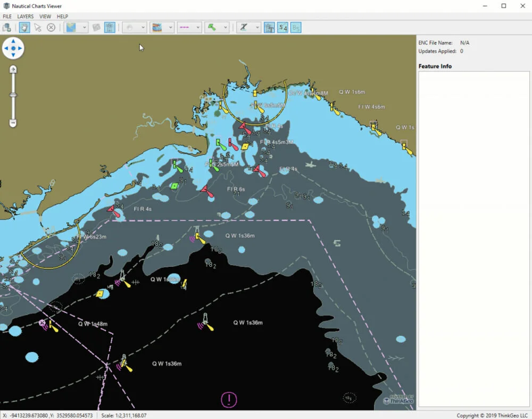532x419 pixels.
Task: Open the dashed line style dropdown
Action: [x=198, y=28]
